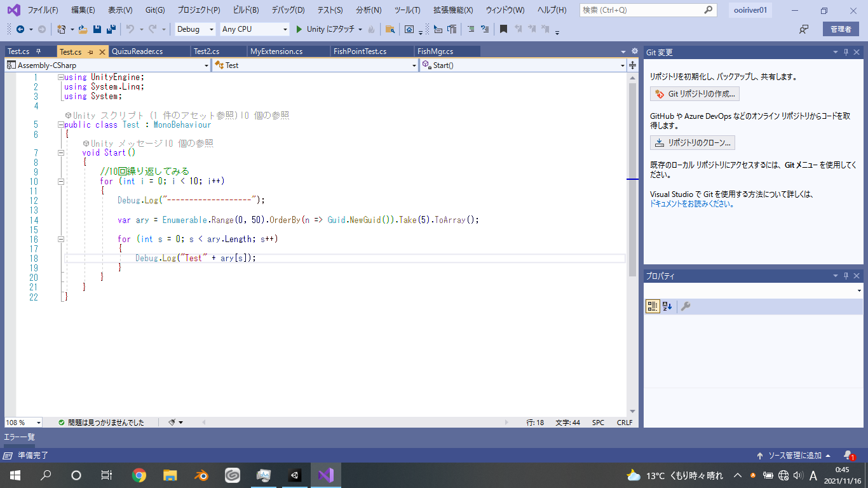This screenshot has width=868, height=488.
Task: Click the Uncomment selected lines icon
Action: click(x=485, y=29)
